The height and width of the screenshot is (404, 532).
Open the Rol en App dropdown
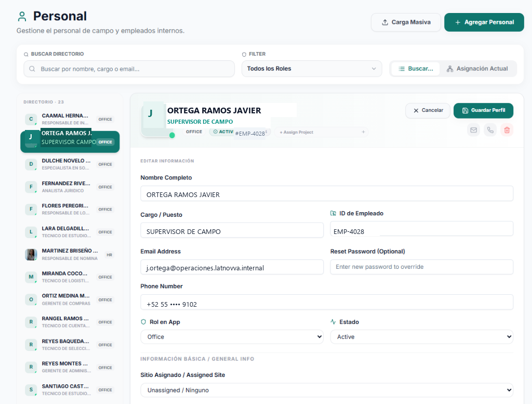point(232,337)
